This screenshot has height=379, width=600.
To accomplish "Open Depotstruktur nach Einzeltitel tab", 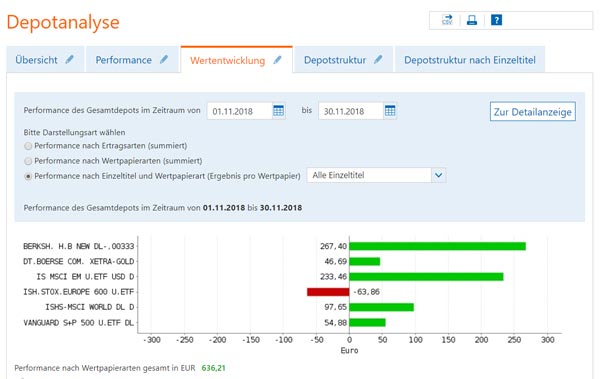I will click(x=470, y=60).
